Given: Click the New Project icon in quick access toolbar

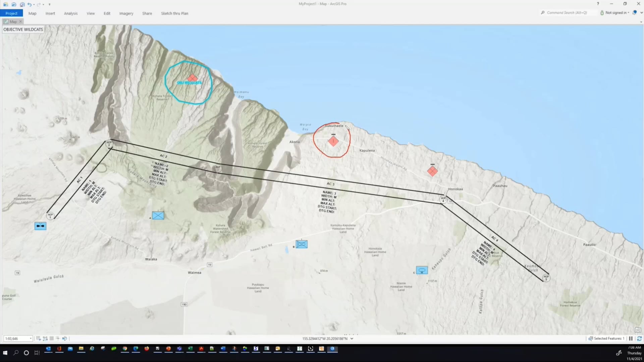Looking at the screenshot, I should (6, 4).
